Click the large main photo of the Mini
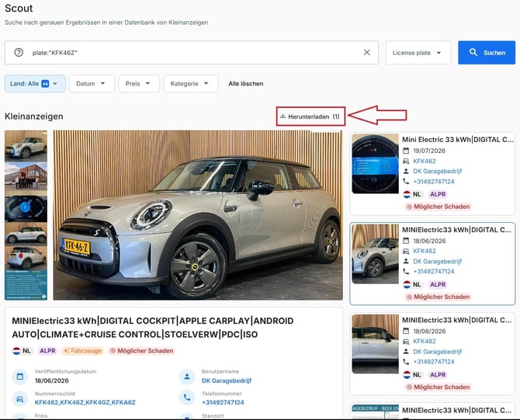Screen dimensions: 520x420 pos(198,215)
